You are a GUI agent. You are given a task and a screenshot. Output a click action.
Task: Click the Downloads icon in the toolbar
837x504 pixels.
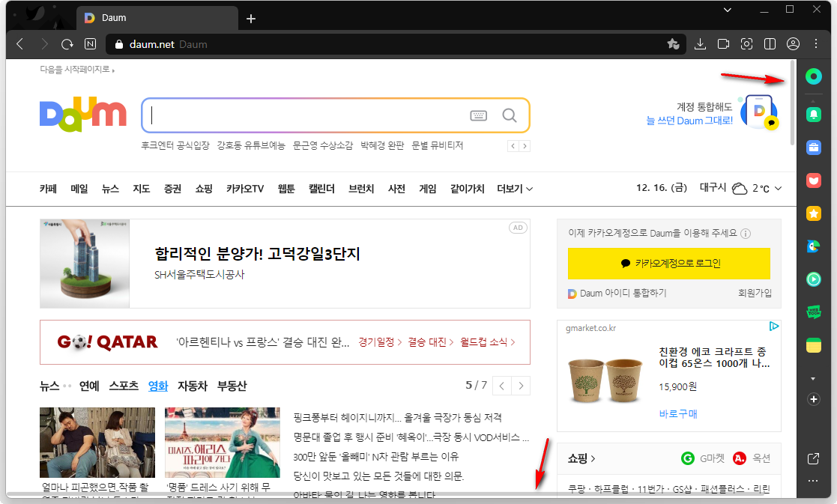pos(700,44)
